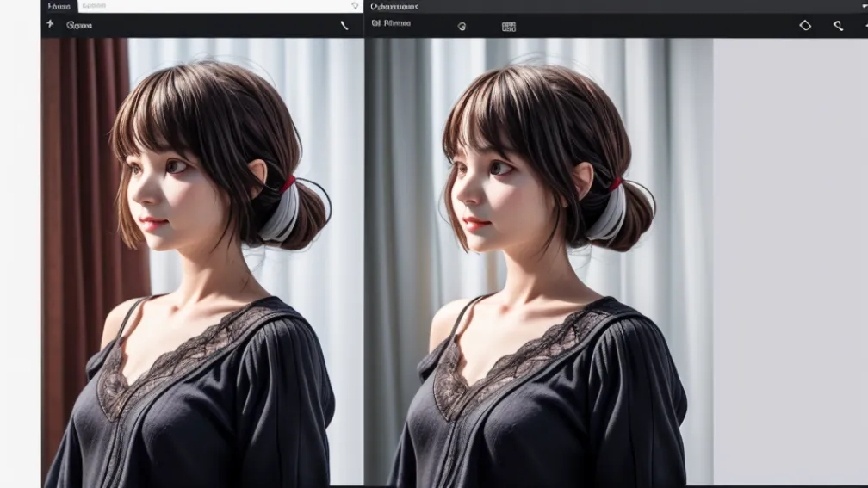Screen dimensions: 868x488
Task: Click the diamond-shaped icon in right toolbar
Action: pos(805,26)
